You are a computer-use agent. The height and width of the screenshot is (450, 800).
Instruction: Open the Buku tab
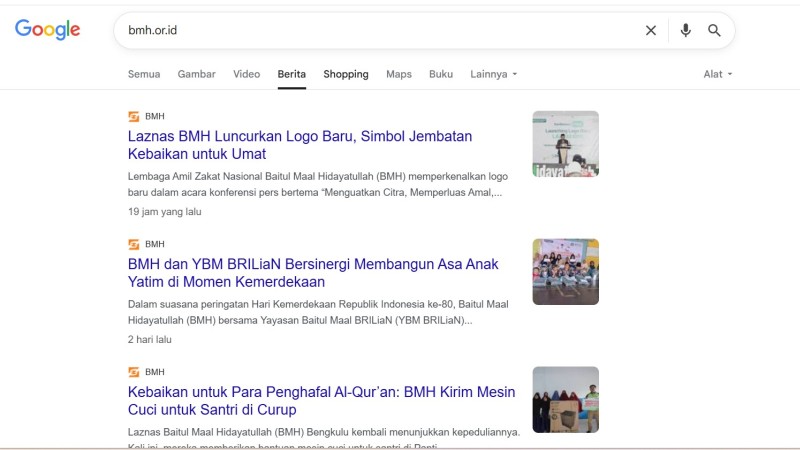(x=441, y=74)
